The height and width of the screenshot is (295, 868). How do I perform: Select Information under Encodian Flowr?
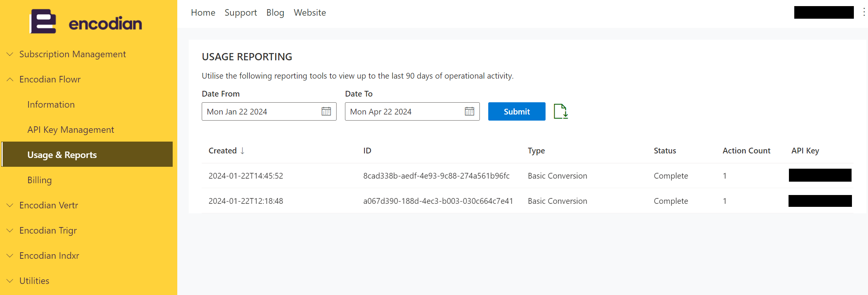[51, 105]
